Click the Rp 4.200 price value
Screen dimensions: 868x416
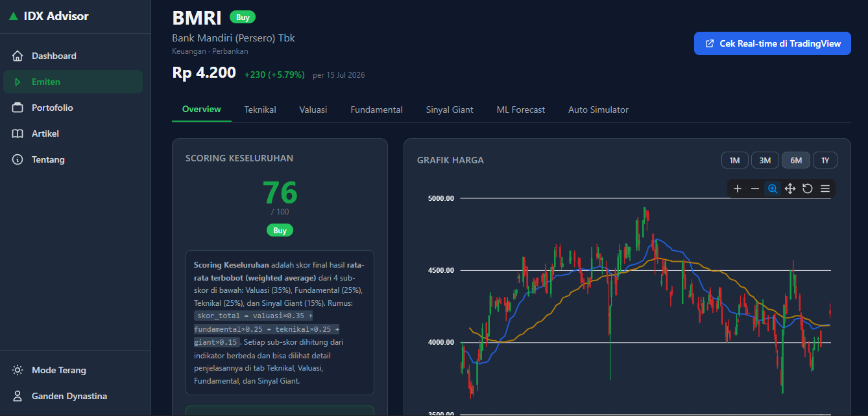pos(204,73)
